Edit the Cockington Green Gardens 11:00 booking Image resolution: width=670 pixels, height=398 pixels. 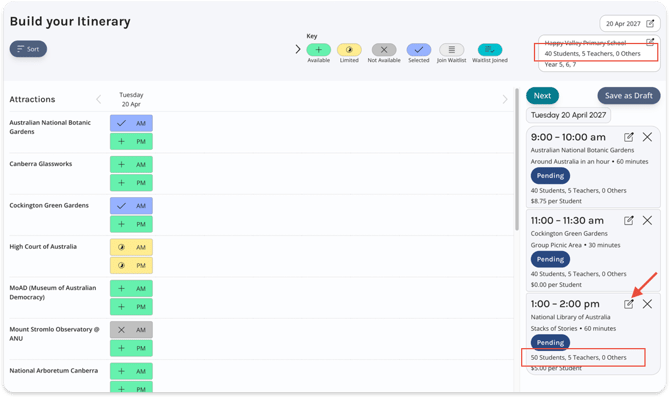point(629,221)
